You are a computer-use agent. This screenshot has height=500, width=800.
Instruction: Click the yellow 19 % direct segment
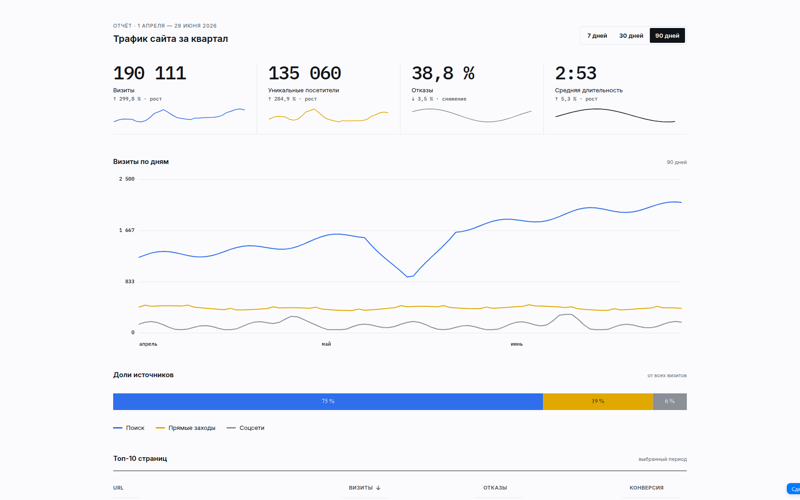tap(598, 402)
